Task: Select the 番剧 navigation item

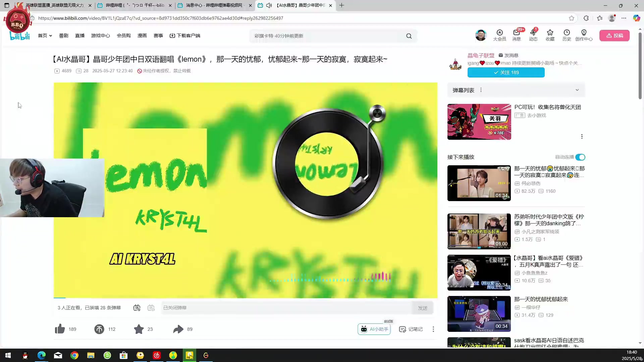Action: pos(63,36)
